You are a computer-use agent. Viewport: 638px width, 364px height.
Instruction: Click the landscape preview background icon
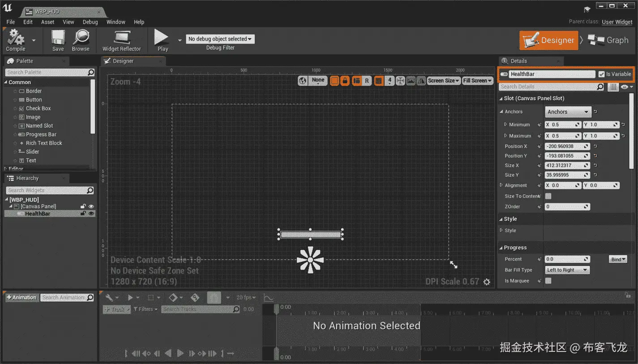click(411, 81)
